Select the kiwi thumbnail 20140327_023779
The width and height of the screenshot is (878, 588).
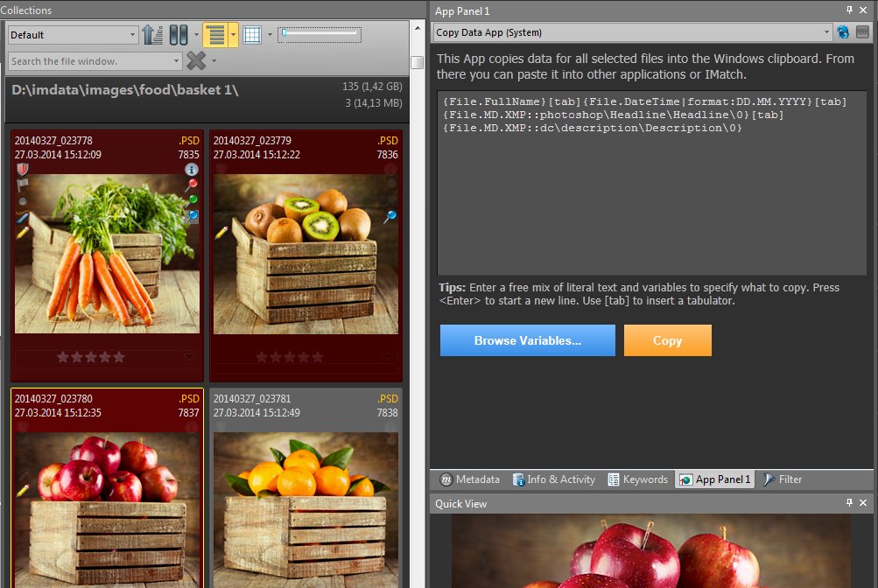pyautogui.click(x=306, y=254)
